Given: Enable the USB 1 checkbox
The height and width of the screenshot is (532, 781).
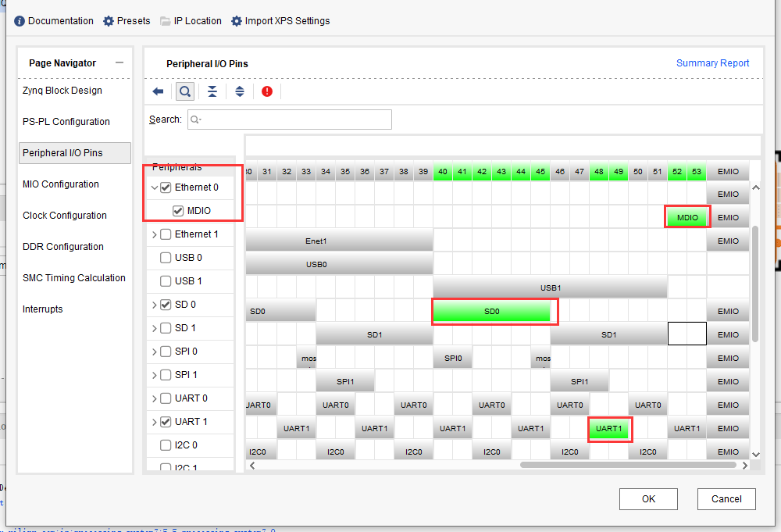Looking at the screenshot, I should (166, 281).
